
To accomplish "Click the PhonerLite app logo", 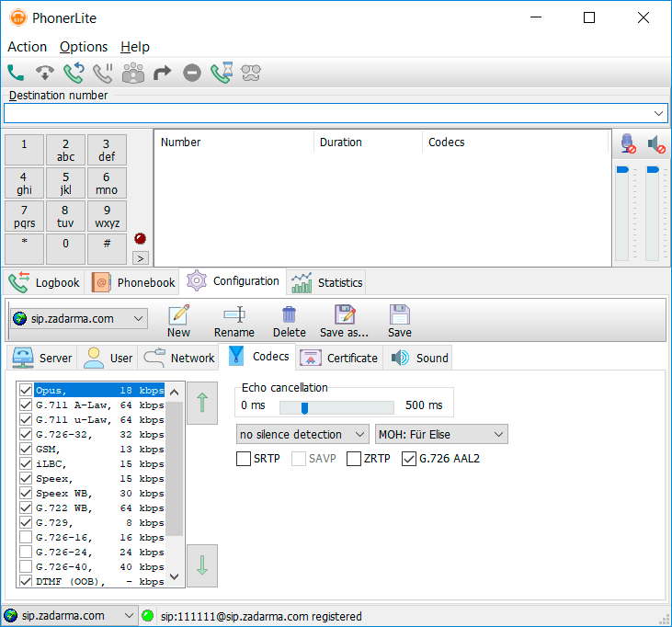I will click(x=18, y=18).
